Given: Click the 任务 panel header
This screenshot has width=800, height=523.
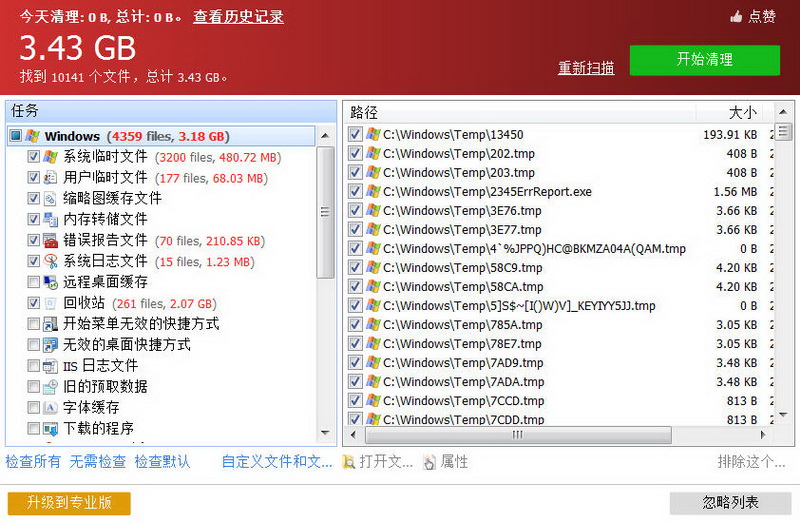Looking at the screenshot, I should coord(171,111).
